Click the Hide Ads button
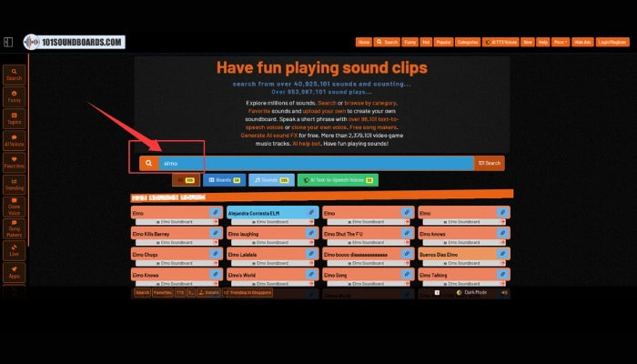The image size is (637, 364). click(582, 42)
